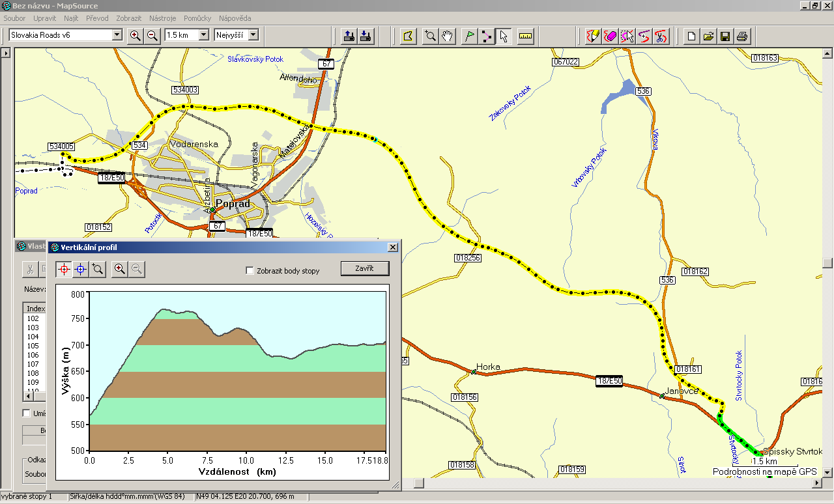Click map zoom-out magnifier button
The height and width of the screenshot is (504, 834).
pyautogui.click(x=152, y=35)
